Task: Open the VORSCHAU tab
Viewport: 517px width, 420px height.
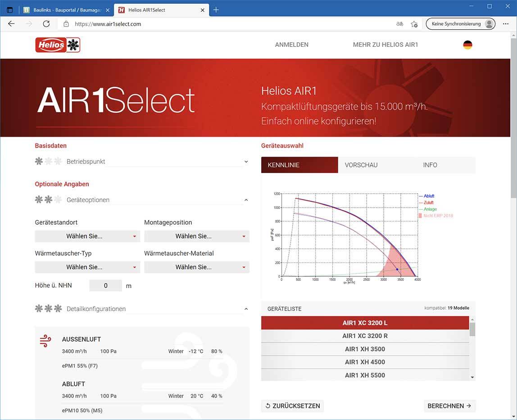Action: 361,165
